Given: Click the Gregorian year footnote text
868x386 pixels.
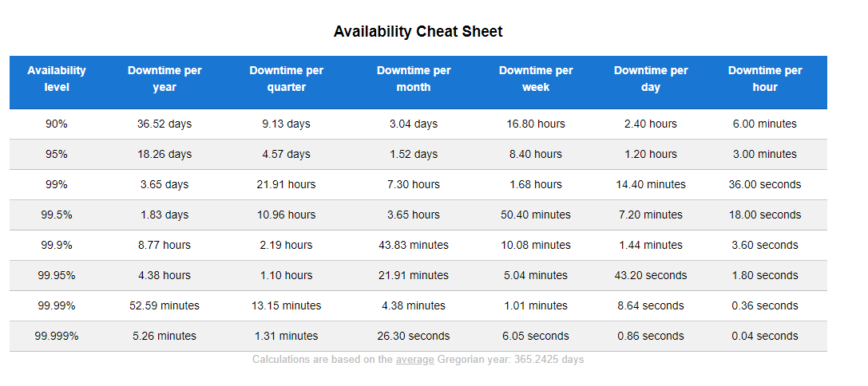Looking at the screenshot, I should pos(418,360).
